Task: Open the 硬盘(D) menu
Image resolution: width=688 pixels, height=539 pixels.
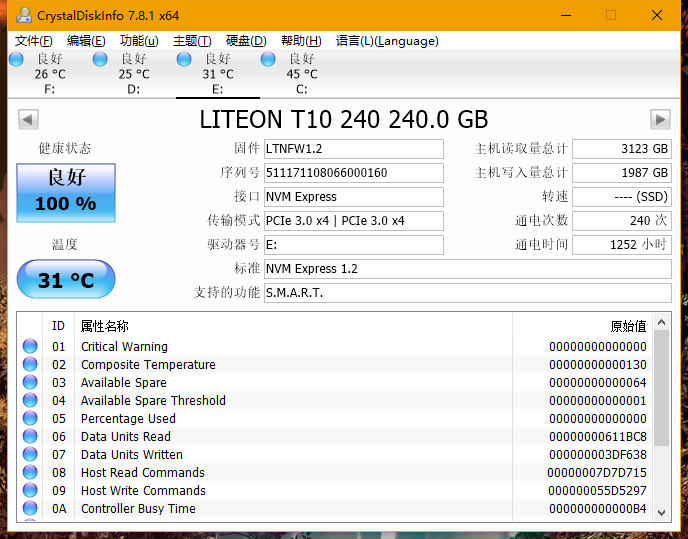Action: pos(246,41)
